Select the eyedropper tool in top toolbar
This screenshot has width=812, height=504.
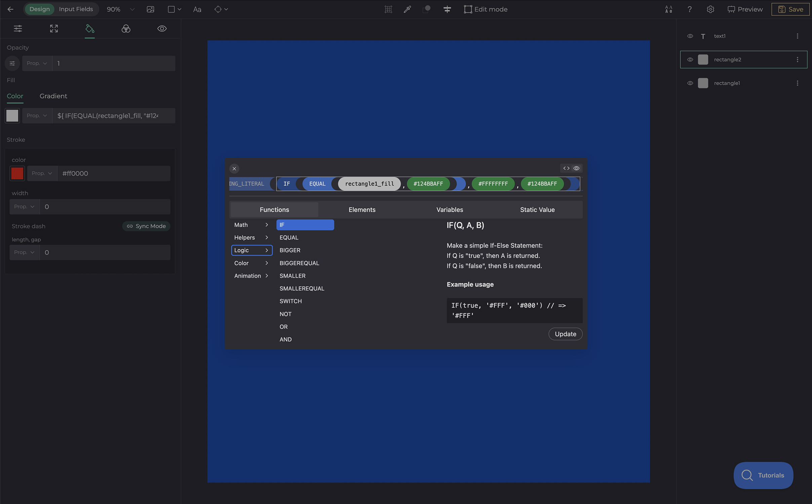coord(407,9)
